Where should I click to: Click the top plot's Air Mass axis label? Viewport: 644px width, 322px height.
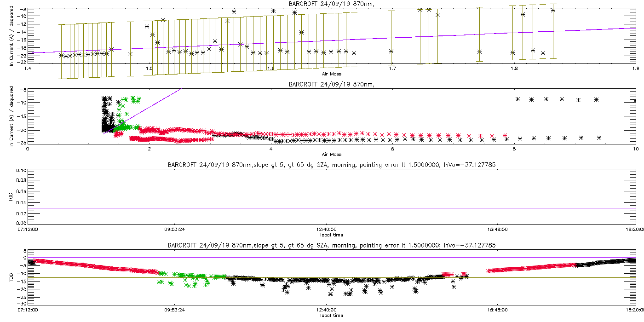[x=332, y=73]
